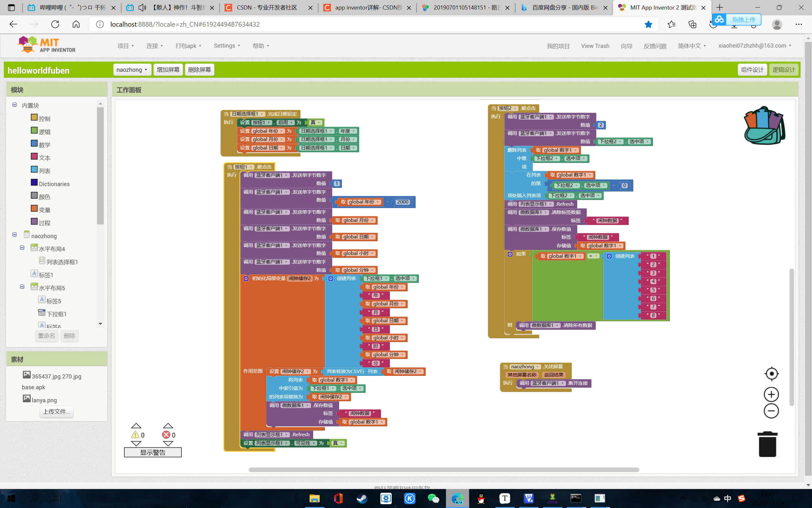
Task: Click the 我的项目 link
Action: (558, 46)
